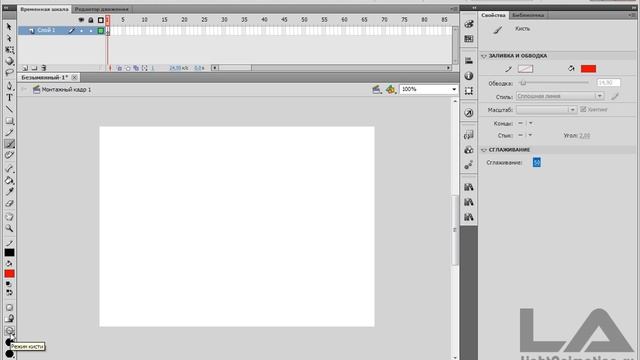Click the Сглаживание smoothing value field
The height and width of the screenshot is (360, 640).
536,162
